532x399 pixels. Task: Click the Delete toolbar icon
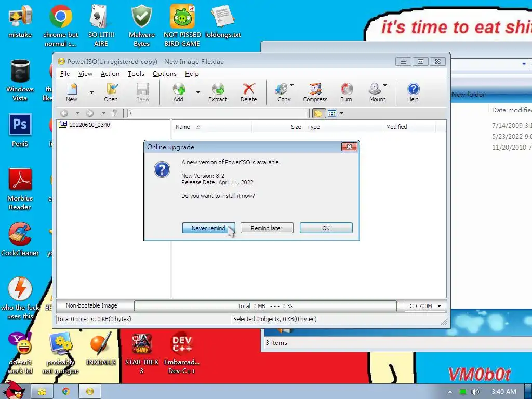249,92
